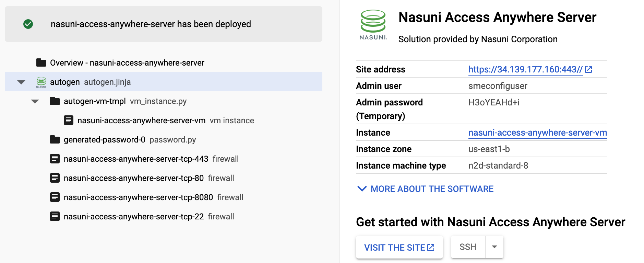
Task: Click the tcp-443 firewall resource icon
Action: [55, 159]
